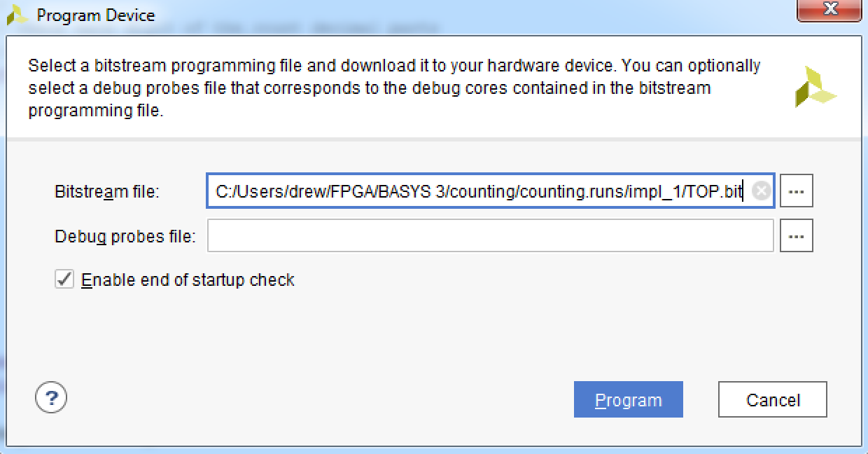The width and height of the screenshot is (868, 454).
Task: Toggle the Enable end of startup check checkbox
Action: coord(64,280)
